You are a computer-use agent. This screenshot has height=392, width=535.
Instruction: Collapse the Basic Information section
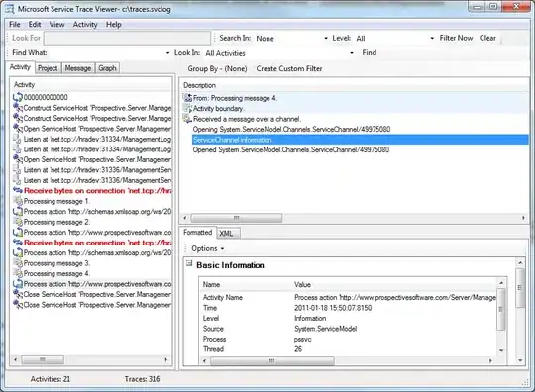(189, 263)
